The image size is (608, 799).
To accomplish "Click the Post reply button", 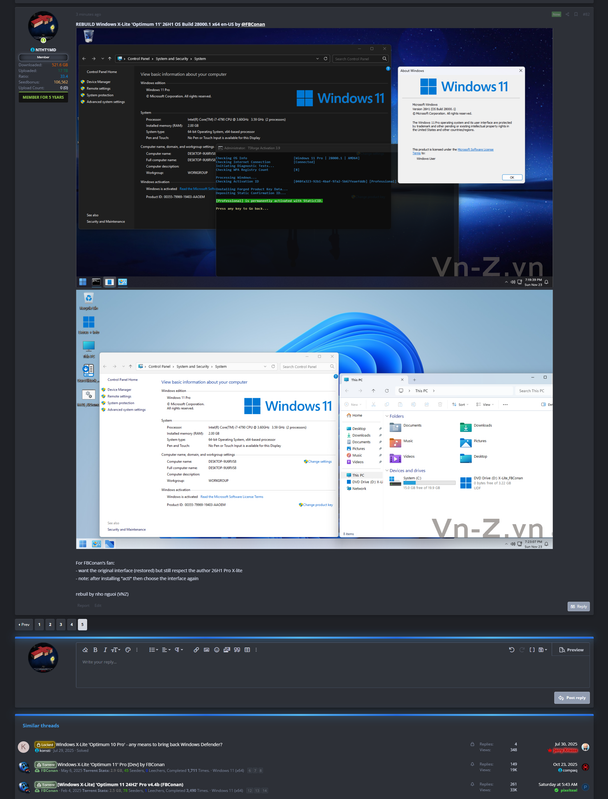I will [x=572, y=698].
